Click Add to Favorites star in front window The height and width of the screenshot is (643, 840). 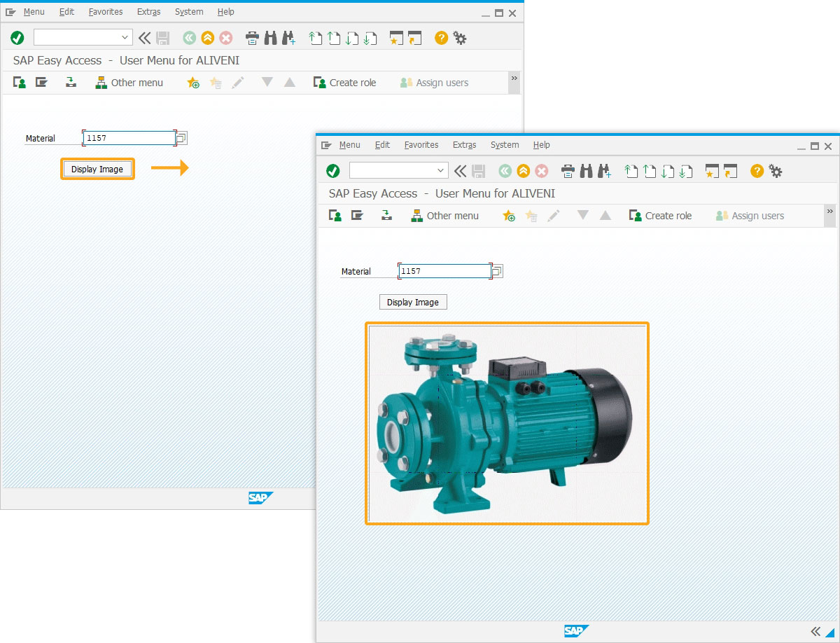(509, 216)
